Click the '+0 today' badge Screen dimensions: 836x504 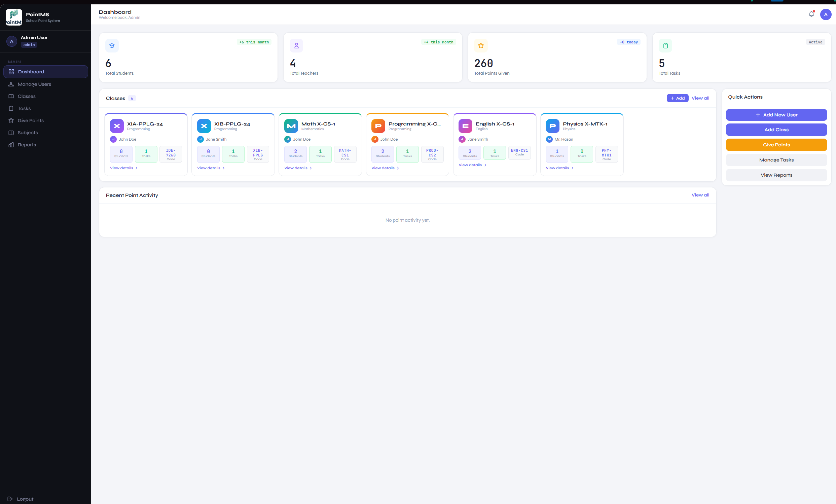pyautogui.click(x=629, y=42)
